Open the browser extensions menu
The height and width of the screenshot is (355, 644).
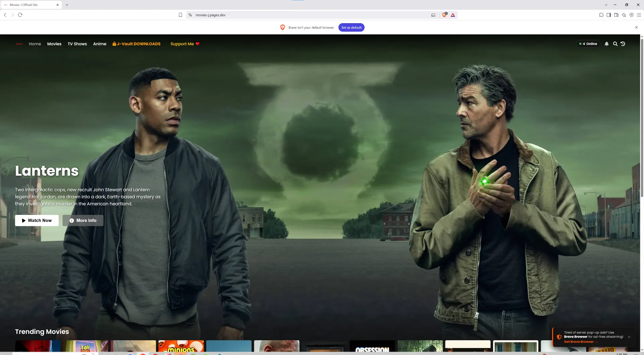[601, 15]
